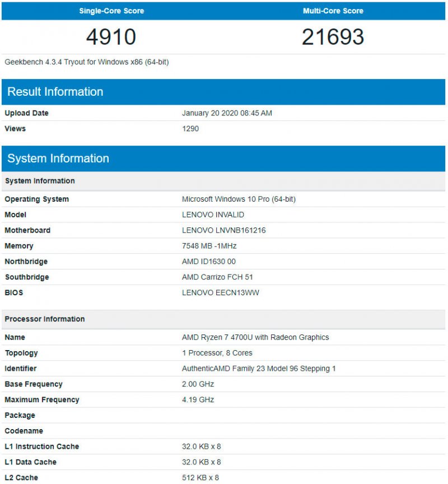Click the Processor Information subsection heading
Image resolution: width=448 pixels, height=484 pixels.
pos(45,319)
